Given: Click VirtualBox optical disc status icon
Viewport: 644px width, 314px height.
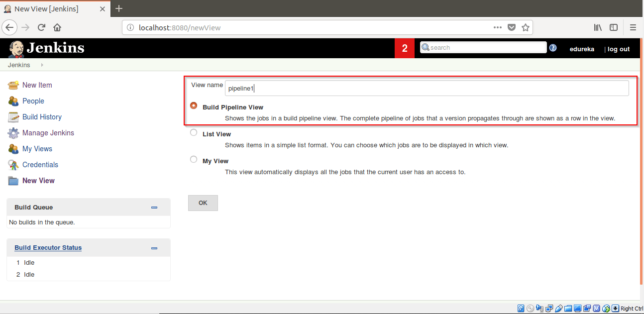Looking at the screenshot, I should coord(530,309).
